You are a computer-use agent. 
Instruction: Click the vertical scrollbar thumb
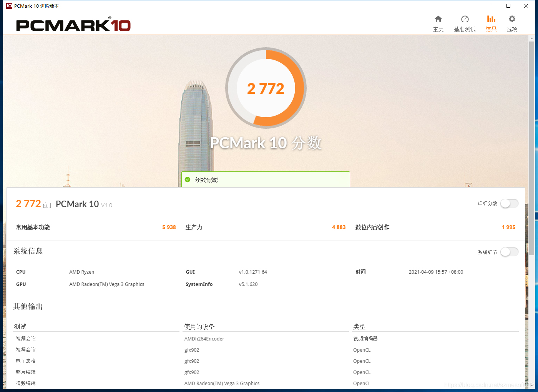point(531,148)
